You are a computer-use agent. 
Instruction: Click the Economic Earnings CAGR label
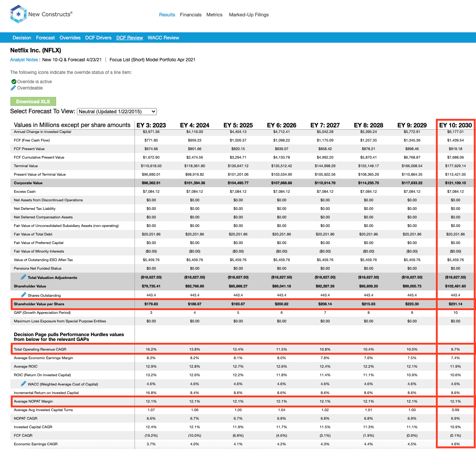(x=36, y=444)
